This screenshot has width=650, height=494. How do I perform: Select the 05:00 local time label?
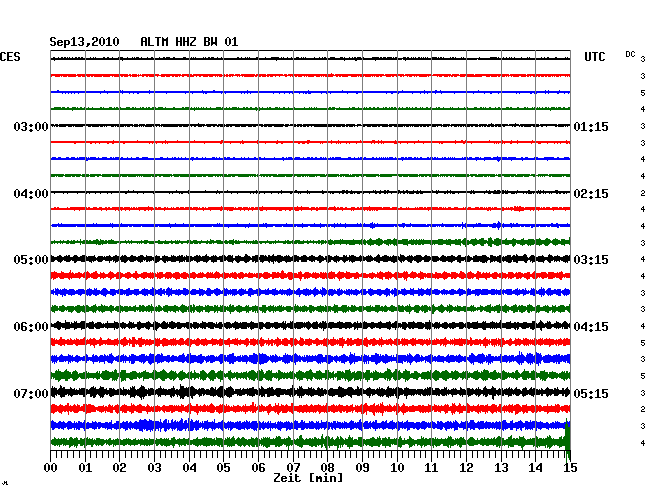(31, 260)
